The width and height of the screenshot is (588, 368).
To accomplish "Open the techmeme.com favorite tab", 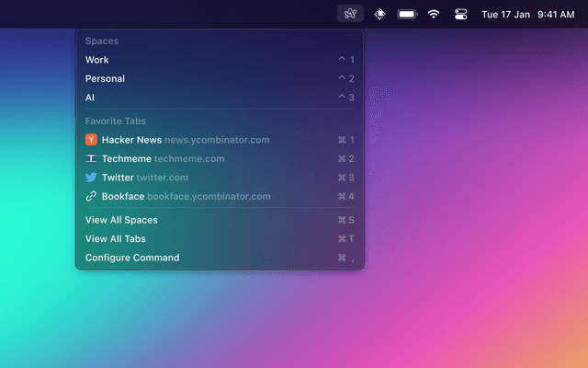I will (x=164, y=158).
